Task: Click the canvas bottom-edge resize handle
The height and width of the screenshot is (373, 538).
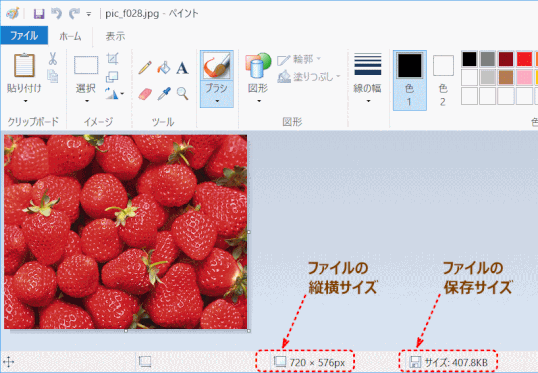Action: (x=126, y=331)
